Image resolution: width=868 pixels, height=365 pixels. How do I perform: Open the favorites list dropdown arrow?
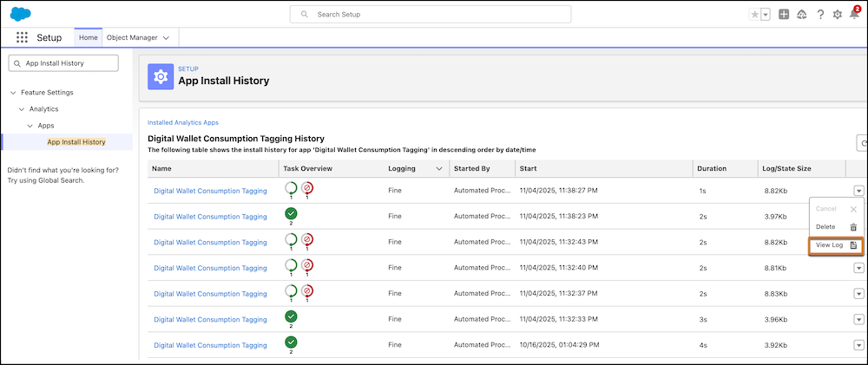click(x=766, y=15)
